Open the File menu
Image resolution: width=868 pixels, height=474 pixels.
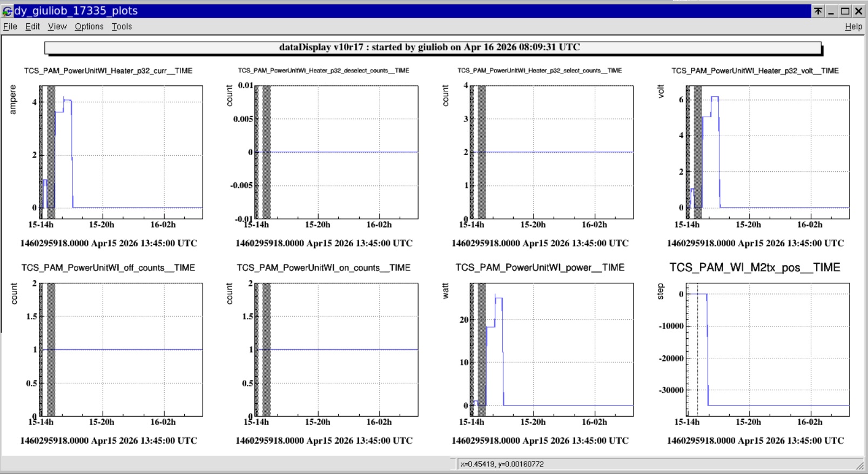pos(10,26)
